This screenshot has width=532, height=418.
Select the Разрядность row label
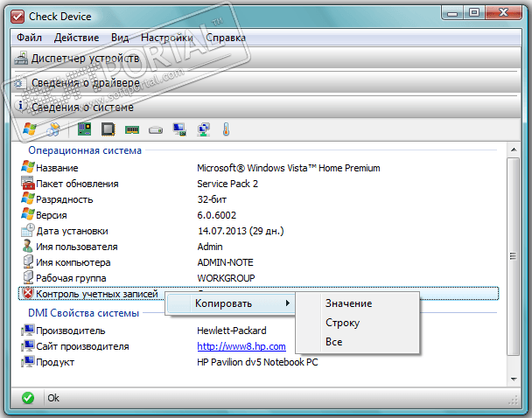[x=65, y=199]
